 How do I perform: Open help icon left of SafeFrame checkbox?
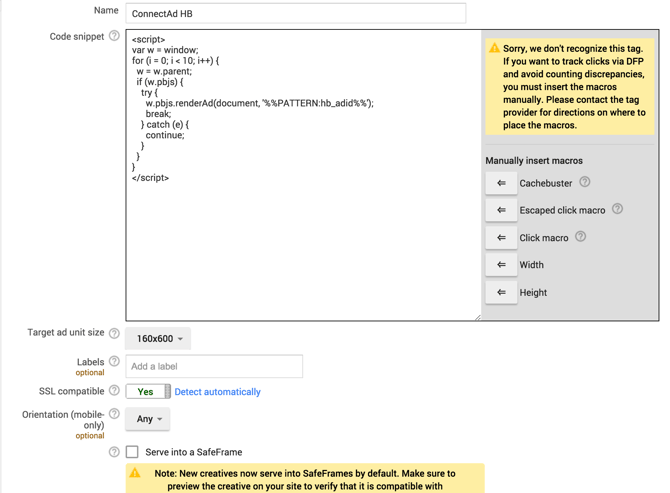pos(114,452)
